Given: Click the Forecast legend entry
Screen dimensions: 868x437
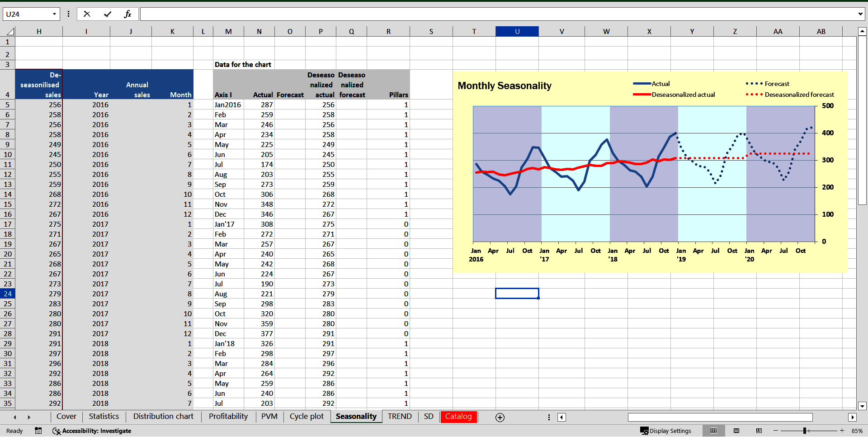Looking at the screenshot, I should [x=768, y=84].
